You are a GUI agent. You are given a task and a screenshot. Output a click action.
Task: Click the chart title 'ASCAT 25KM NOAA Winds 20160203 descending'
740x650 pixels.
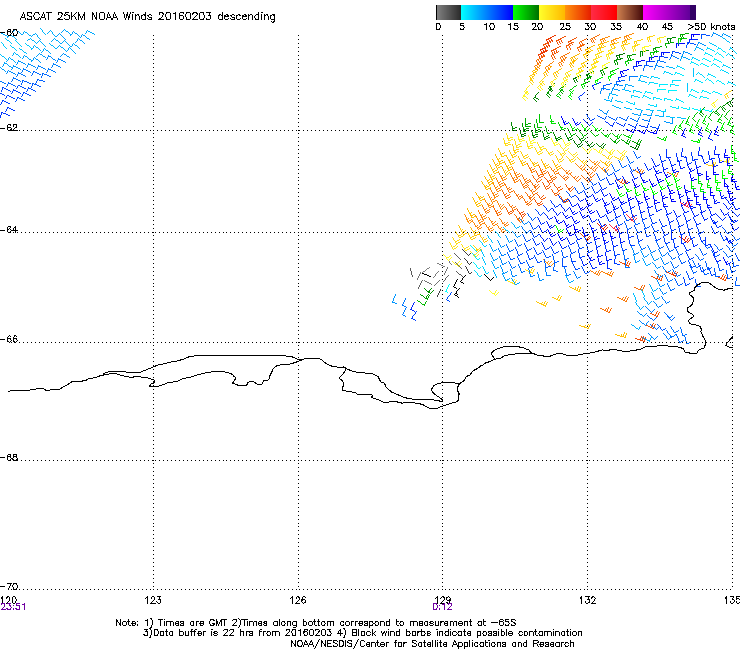point(147,17)
